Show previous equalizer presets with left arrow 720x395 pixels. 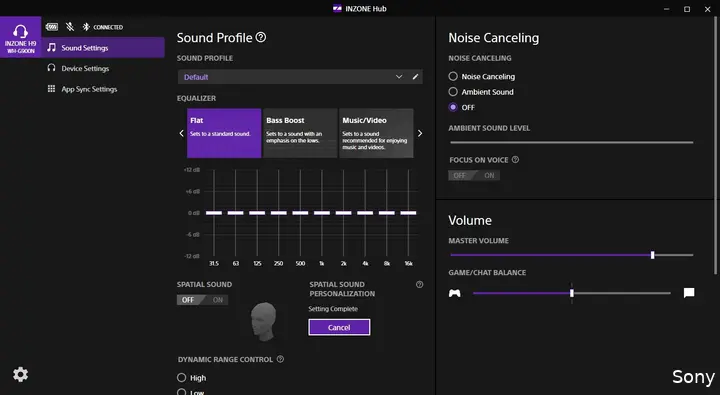coord(181,133)
